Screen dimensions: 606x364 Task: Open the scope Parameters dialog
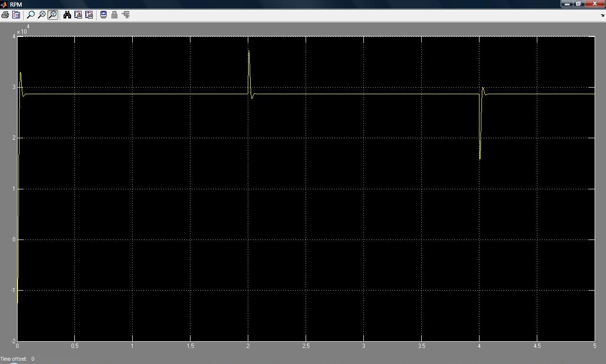16,15
